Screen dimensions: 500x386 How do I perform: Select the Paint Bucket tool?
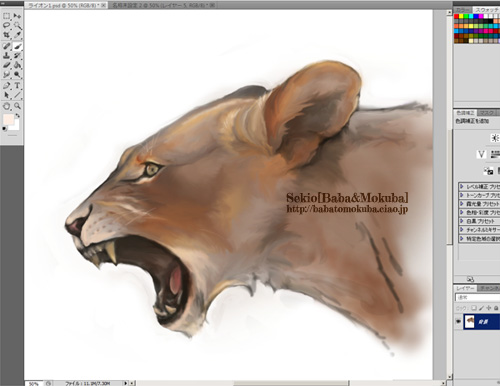pyautogui.click(x=17, y=65)
